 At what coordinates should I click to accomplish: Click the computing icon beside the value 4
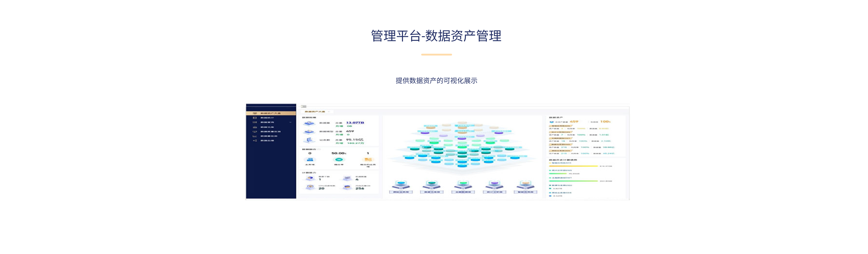(347, 178)
